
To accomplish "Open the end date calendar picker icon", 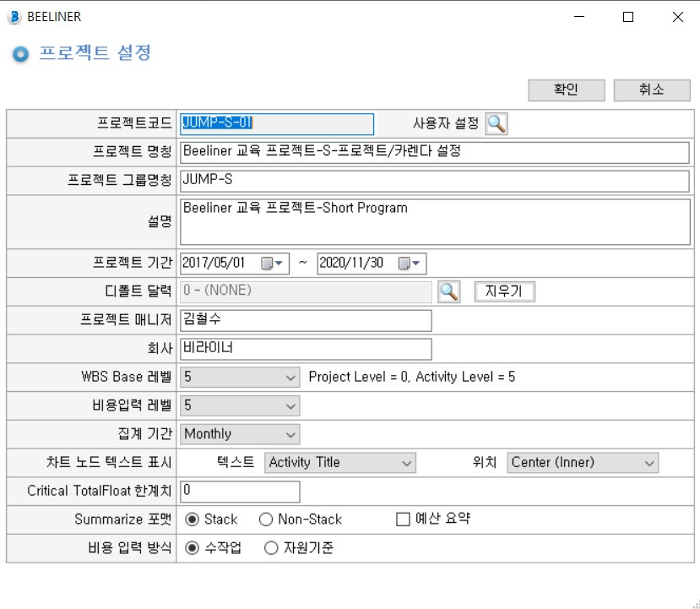I will (409, 263).
